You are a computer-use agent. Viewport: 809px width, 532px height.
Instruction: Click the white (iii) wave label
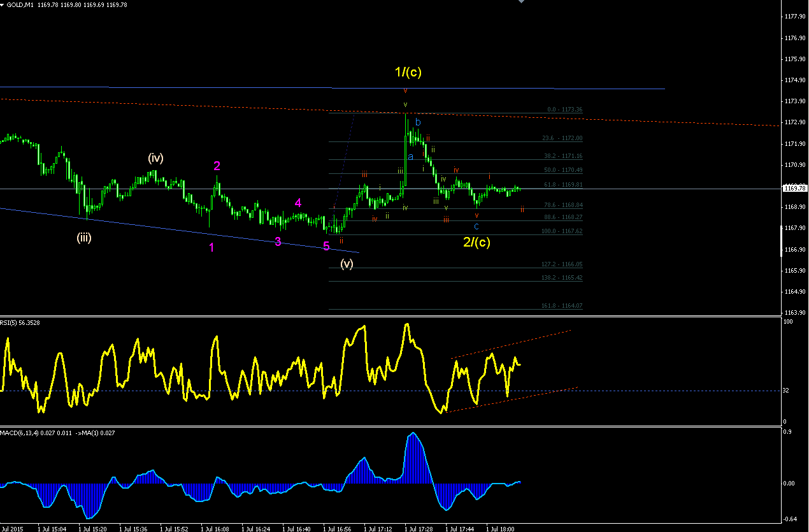(85, 238)
